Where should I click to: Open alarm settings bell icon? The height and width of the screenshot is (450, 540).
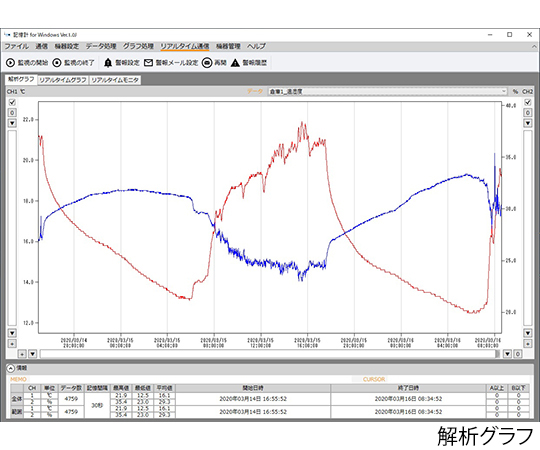[108, 63]
